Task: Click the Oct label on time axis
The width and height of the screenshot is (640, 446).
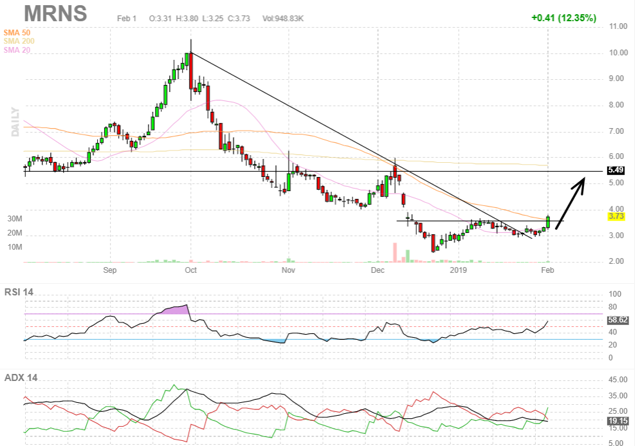Action: [191, 270]
